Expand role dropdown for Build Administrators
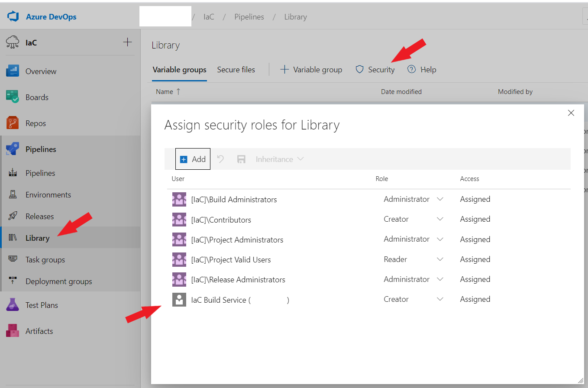This screenshot has height=388, width=588. 440,199
